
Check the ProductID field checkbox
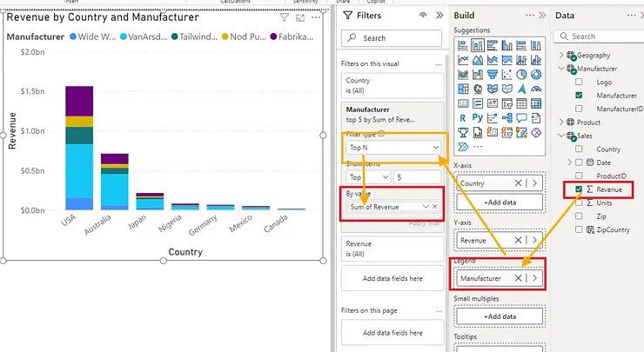(x=579, y=176)
